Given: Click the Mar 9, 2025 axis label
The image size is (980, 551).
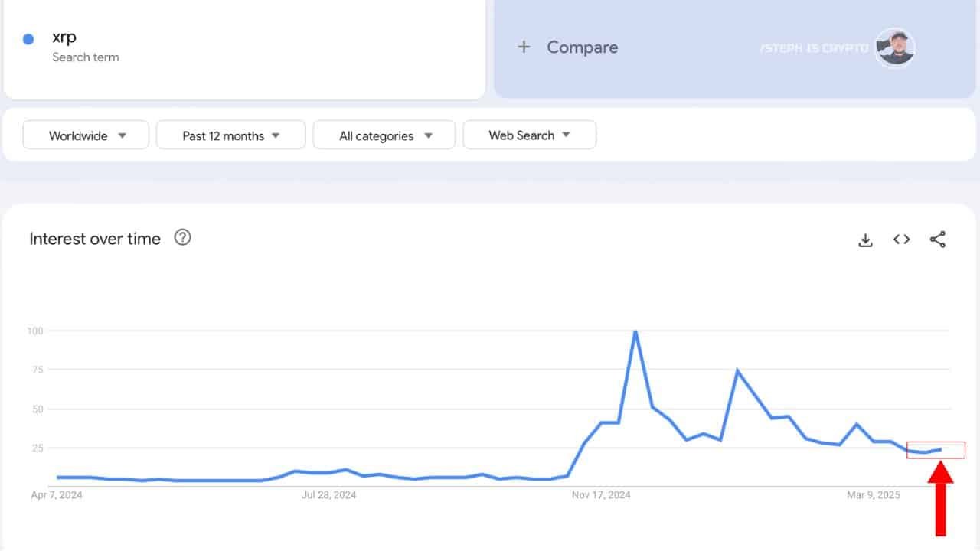Looking at the screenshot, I should tap(874, 495).
